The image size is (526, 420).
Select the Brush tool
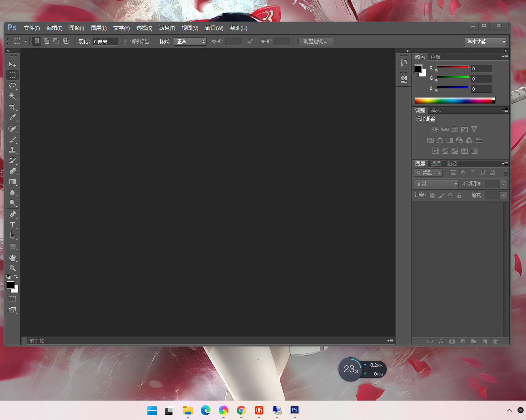(x=13, y=140)
